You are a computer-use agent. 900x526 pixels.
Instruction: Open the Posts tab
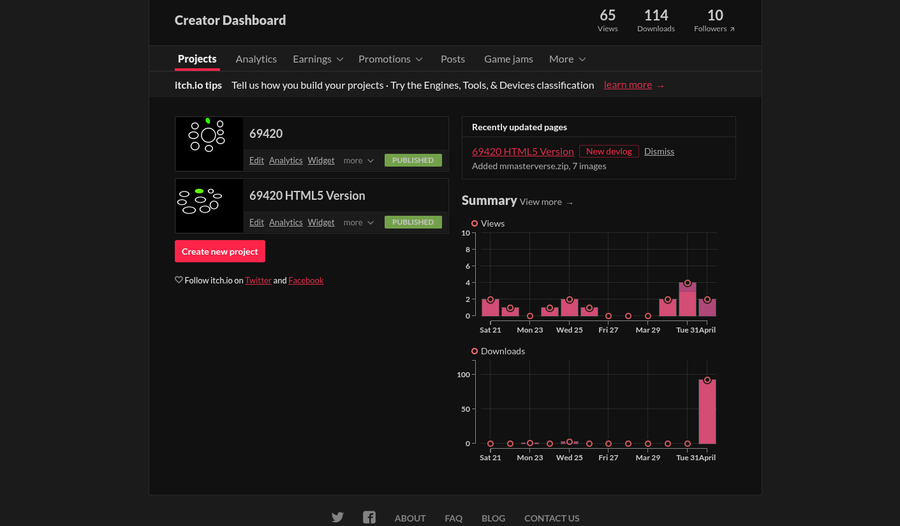click(x=453, y=59)
